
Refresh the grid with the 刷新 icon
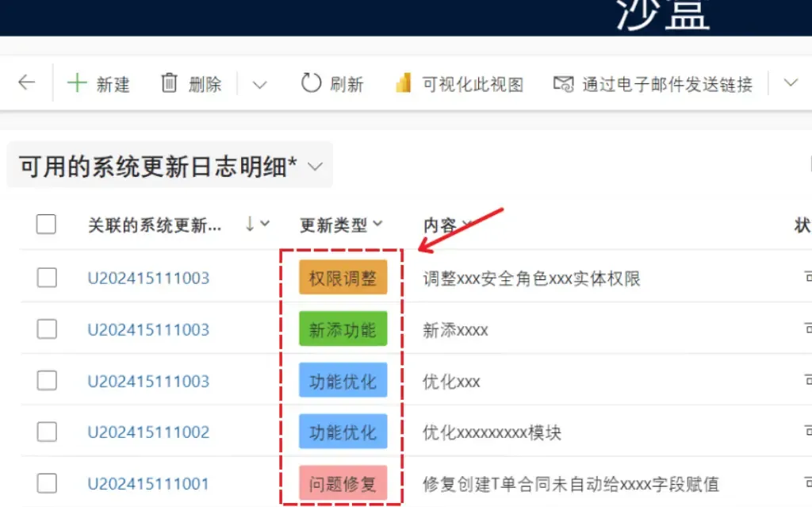pyautogui.click(x=312, y=83)
